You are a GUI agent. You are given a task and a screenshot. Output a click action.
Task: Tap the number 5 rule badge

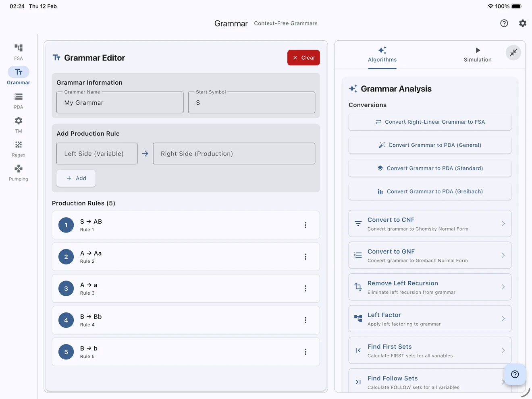click(x=66, y=352)
